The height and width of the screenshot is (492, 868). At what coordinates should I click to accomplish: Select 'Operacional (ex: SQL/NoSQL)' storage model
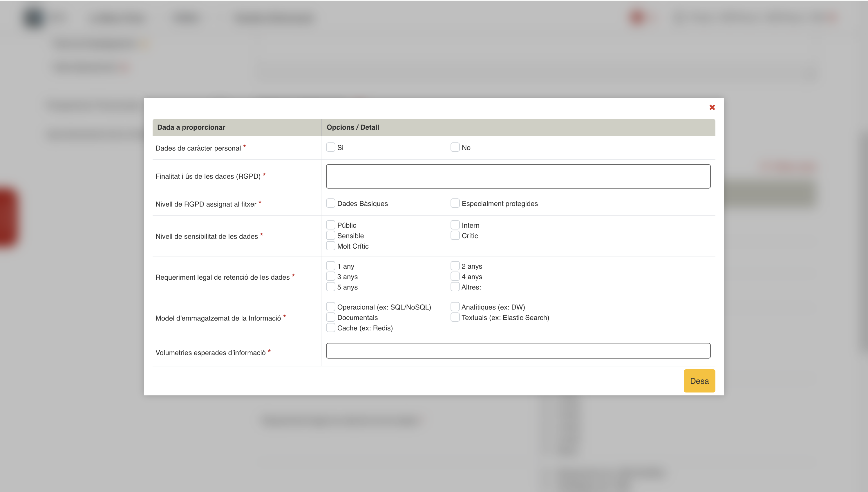(x=330, y=307)
